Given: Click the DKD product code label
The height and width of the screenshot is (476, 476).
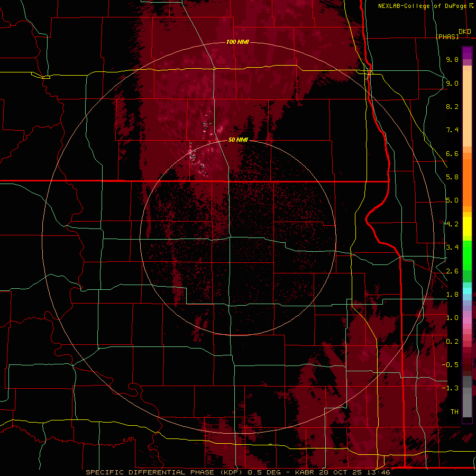Looking at the screenshot, I should click(465, 32).
